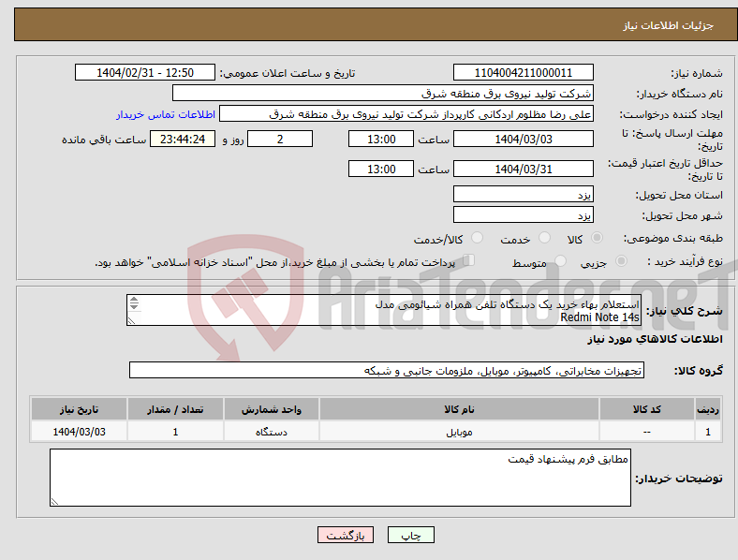The width and height of the screenshot is (738, 560).
Task: Click the طبقه بندی موضوعی label
Action: 673,238
